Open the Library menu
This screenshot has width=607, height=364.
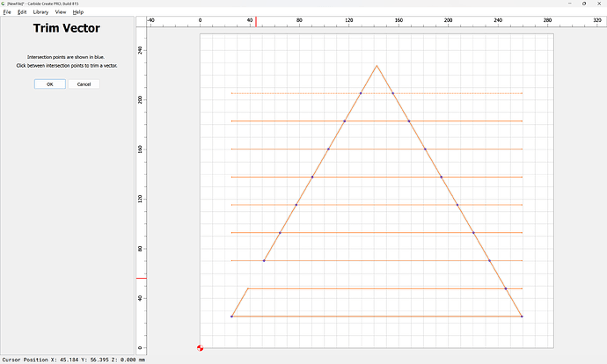pos(40,12)
